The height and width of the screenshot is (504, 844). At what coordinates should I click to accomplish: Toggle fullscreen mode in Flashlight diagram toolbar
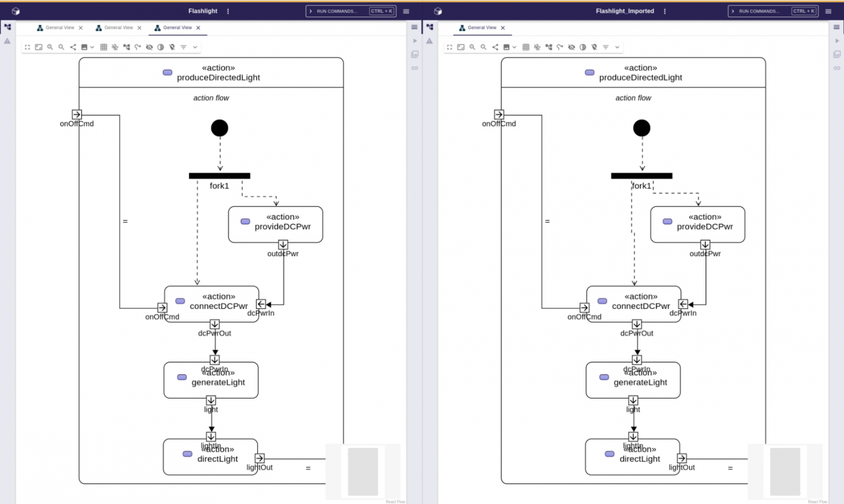[27, 47]
